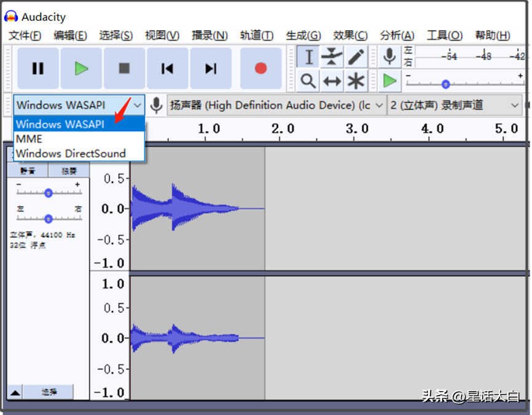Screen dimensions: 532x415
Task: Click the microphone icon beside recording device
Action: pos(156,106)
